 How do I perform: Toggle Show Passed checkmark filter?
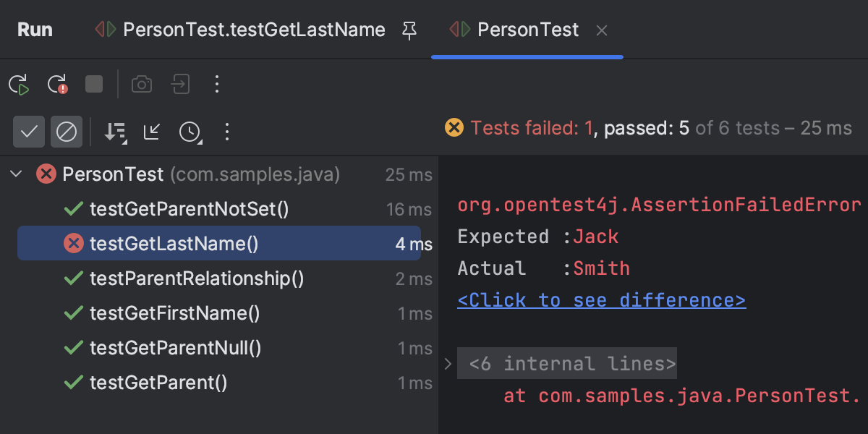(29, 132)
